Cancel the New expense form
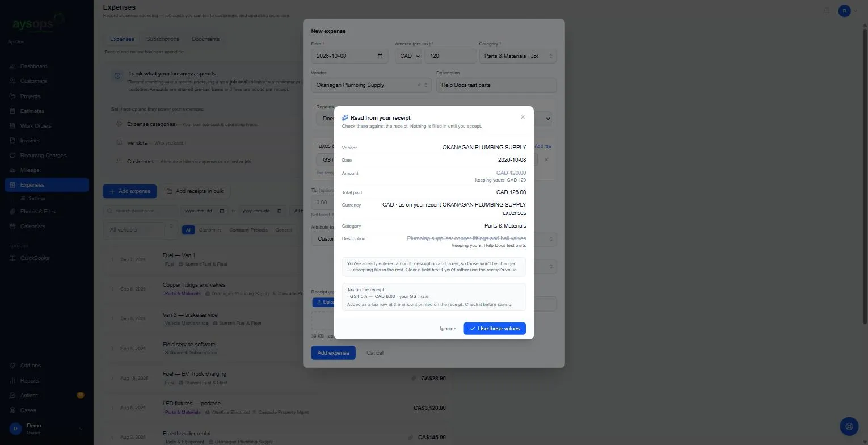The width and height of the screenshot is (868, 445). (374, 353)
